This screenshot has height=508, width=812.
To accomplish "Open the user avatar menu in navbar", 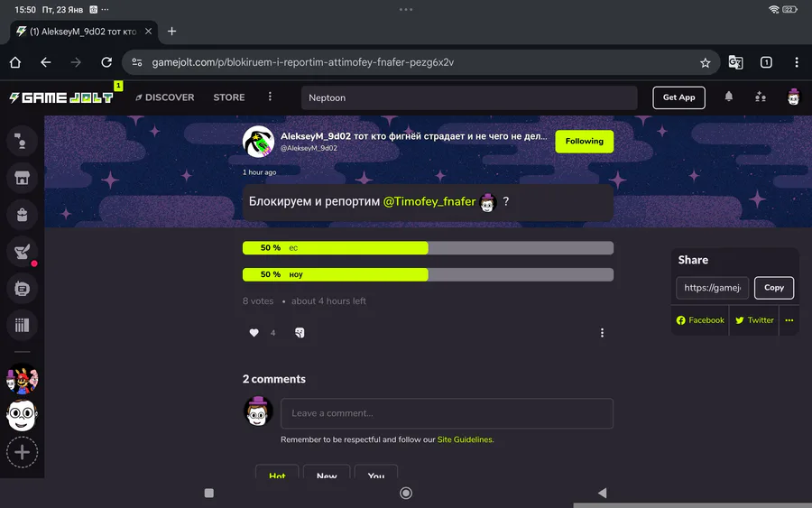I will [793, 97].
